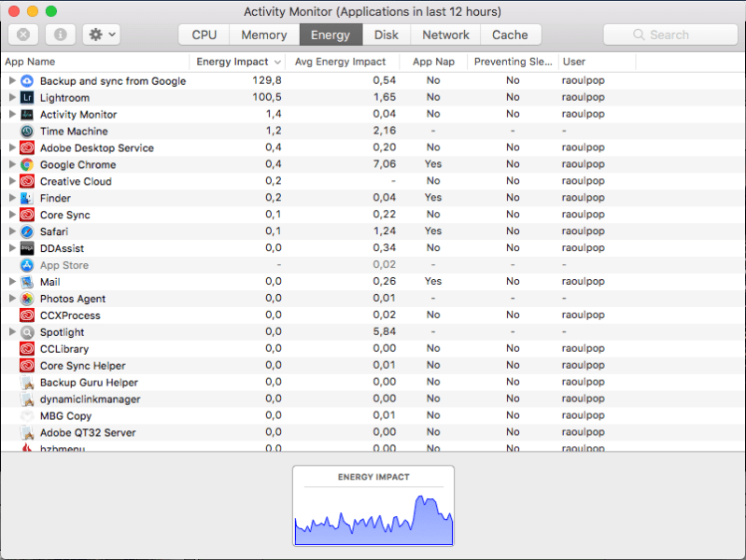The height and width of the screenshot is (560, 746).
Task: Click the Search input field
Action: 670,35
